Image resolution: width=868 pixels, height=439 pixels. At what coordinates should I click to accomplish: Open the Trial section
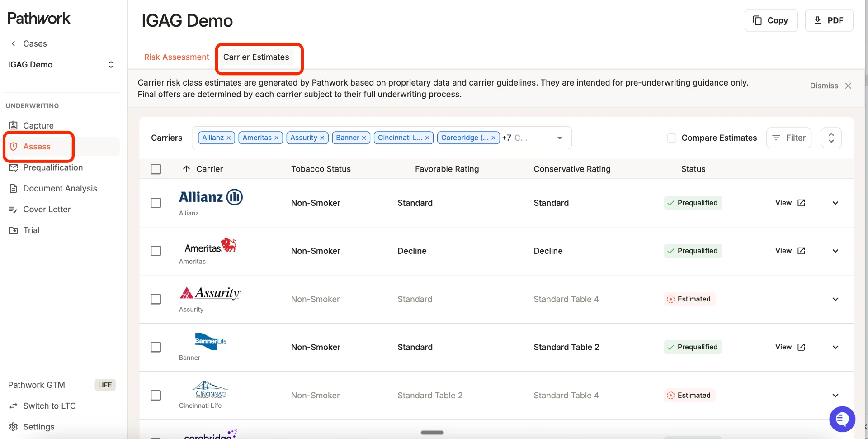(31, 230)
